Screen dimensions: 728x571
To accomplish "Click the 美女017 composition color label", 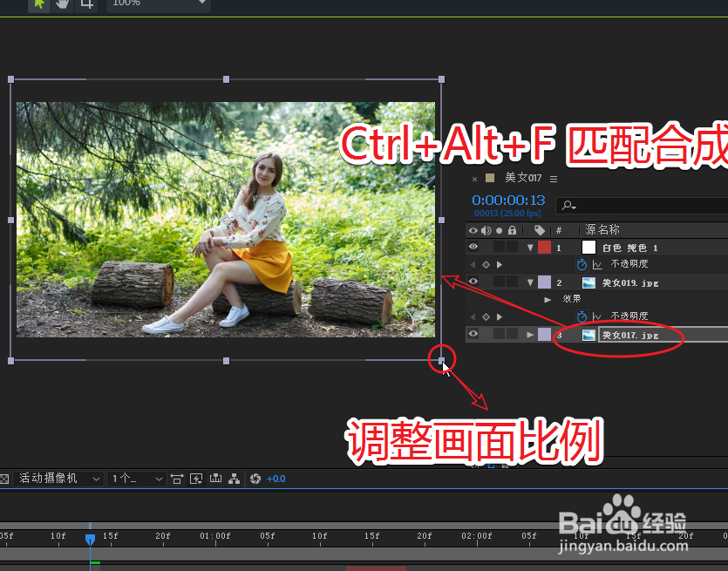I will pyautogui.click(x=490, y=177).
